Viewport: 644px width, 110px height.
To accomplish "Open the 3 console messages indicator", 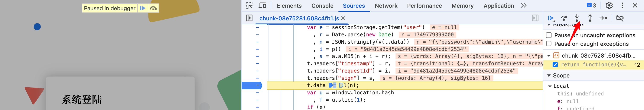I will point(591,6).
